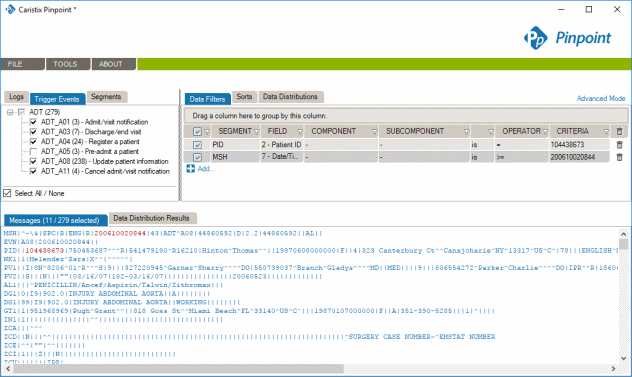Click the SEGMENT column header

(x=235, y=131)
